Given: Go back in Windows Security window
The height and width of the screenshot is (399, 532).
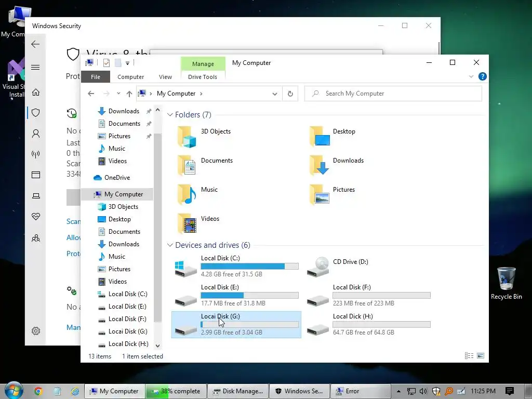Looking at the screenshot, I should (35, 44).
